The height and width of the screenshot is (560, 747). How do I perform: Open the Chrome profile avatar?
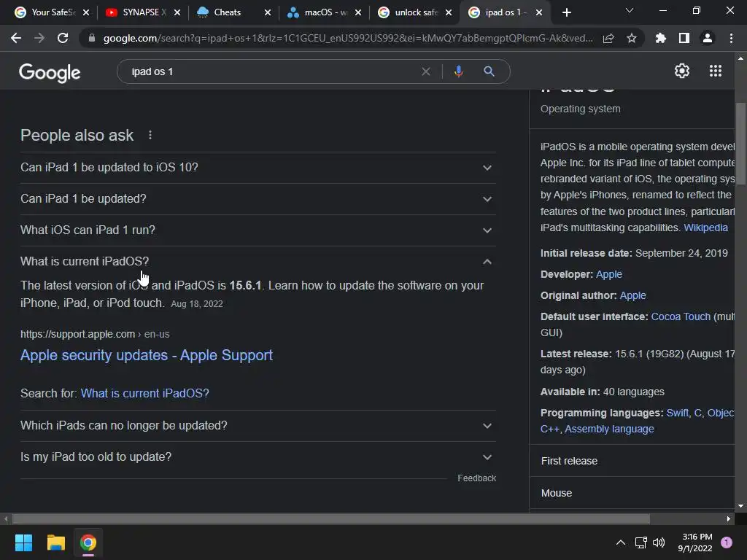708,38
